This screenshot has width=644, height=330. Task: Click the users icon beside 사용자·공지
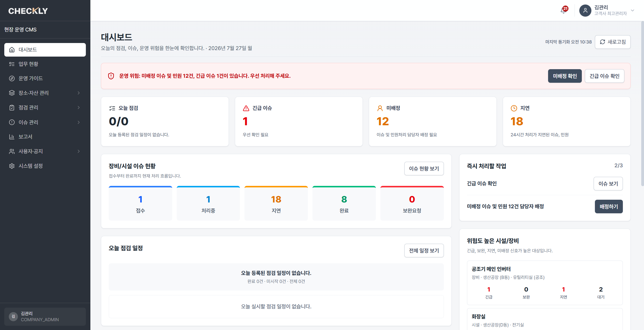12,151
